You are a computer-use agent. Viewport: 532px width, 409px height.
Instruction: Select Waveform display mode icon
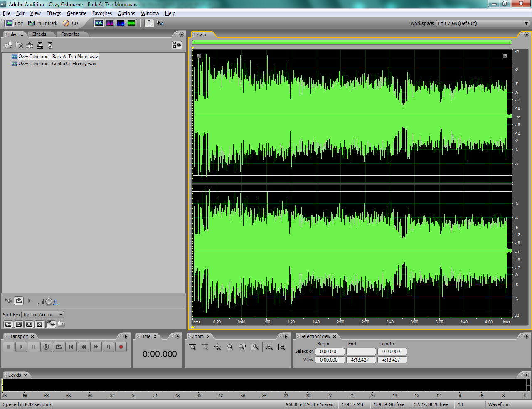tap(99, 23)
